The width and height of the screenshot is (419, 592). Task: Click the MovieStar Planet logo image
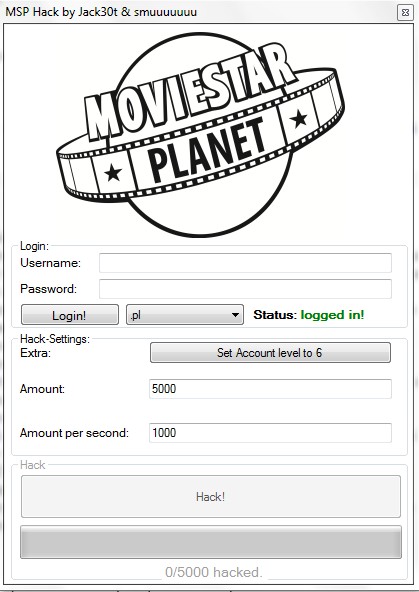[x=200, y=135]
